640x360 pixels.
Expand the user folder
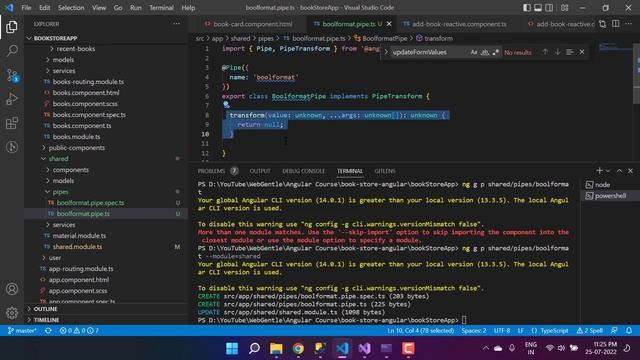pyautogui.click(x=54, y=258)
